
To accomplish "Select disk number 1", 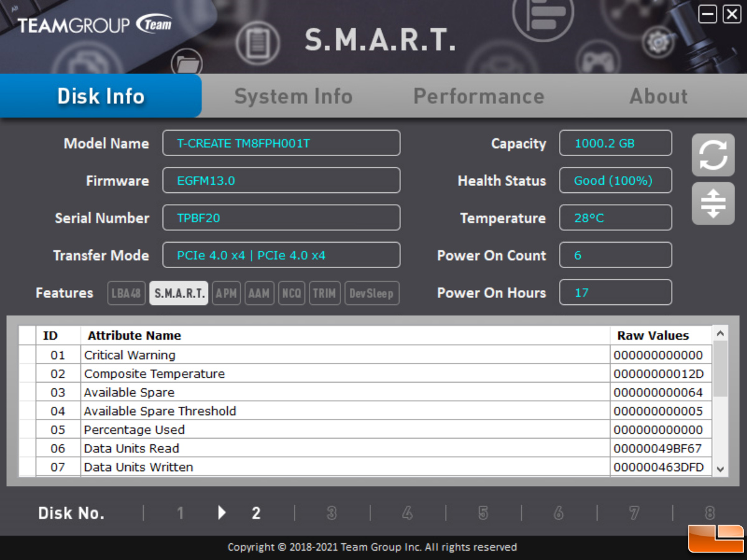I will pyautogui.click(x=180, y=513).
